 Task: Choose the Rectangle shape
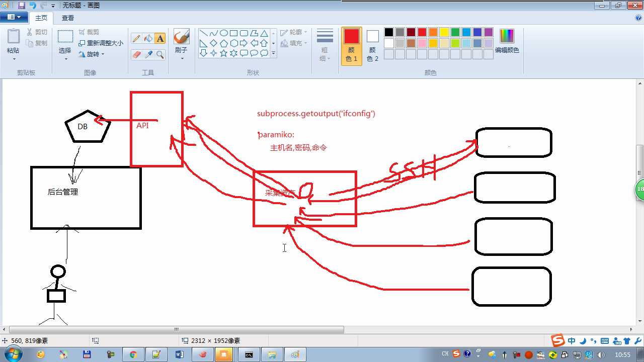[234, 33]
